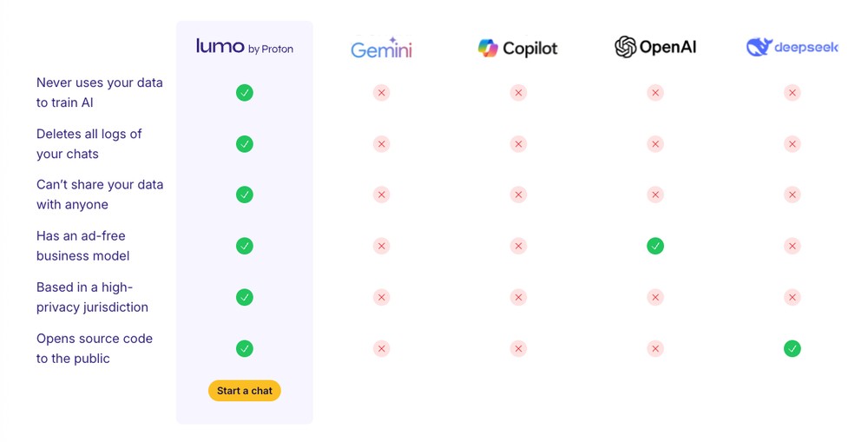Click Lumo's checkmark for never training AI
Image resolution: width=868 pixels, height=442 pixels.
[245, 93]
